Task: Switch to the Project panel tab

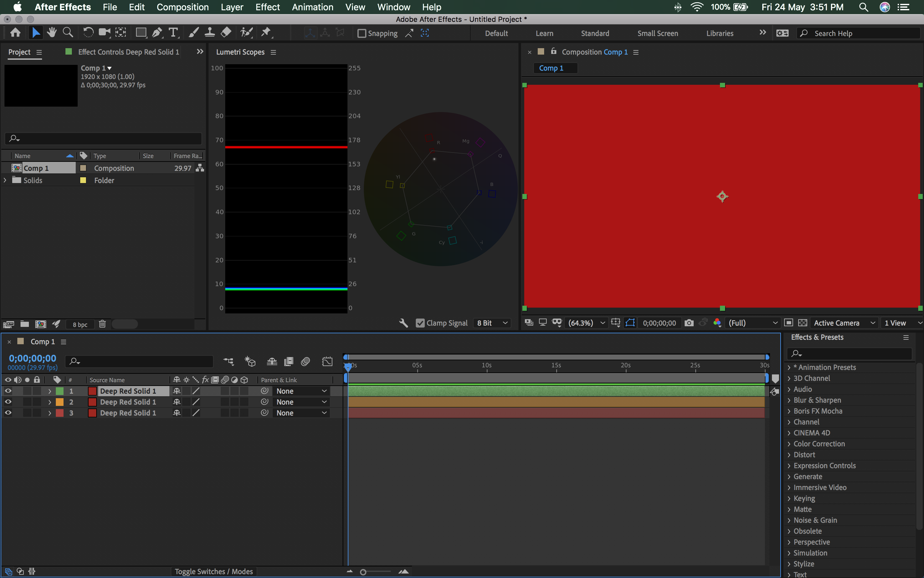Action: tap(19, 52)
